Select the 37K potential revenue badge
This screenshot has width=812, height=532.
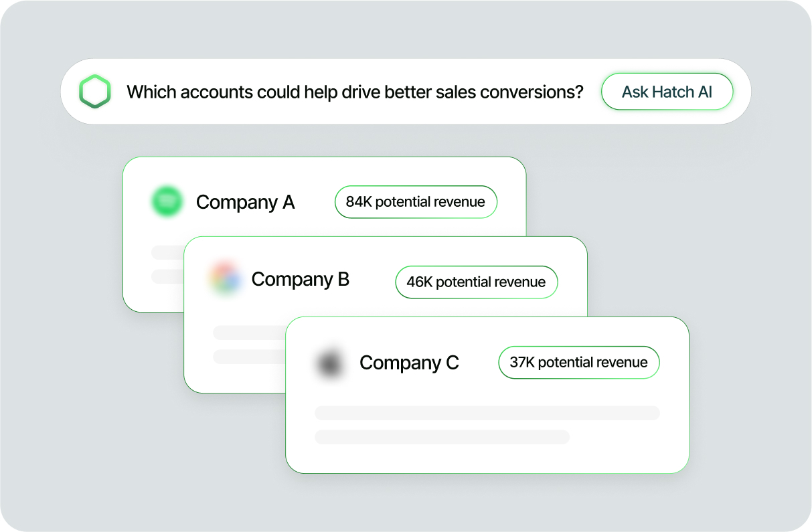coord(579,363)
